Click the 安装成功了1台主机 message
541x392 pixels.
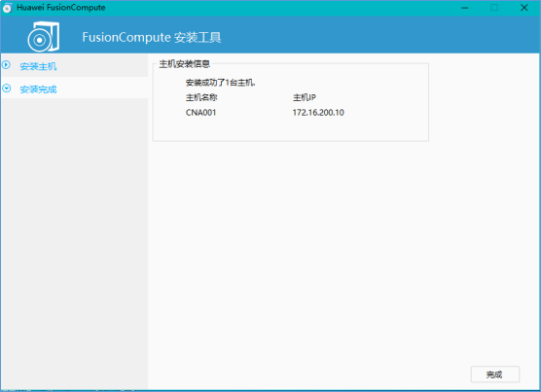(221, 83)
